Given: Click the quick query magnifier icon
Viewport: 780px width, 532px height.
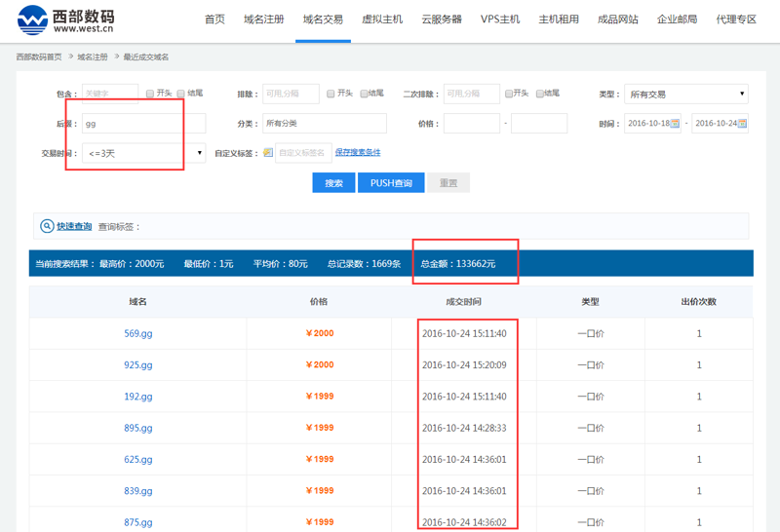Looking at the screenshot, I should 47,226.
